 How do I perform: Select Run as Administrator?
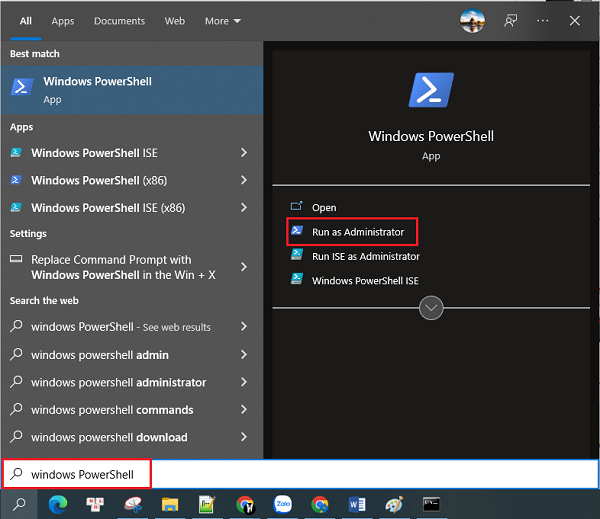point(357,232)
